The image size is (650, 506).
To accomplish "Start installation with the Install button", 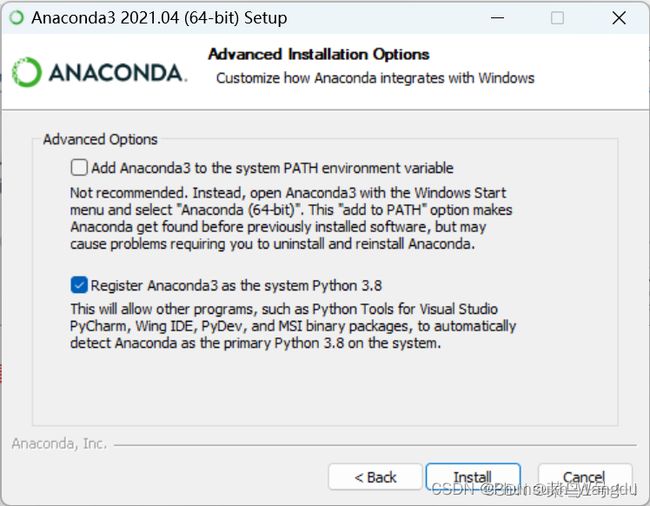I will click(x=473, y=477).
